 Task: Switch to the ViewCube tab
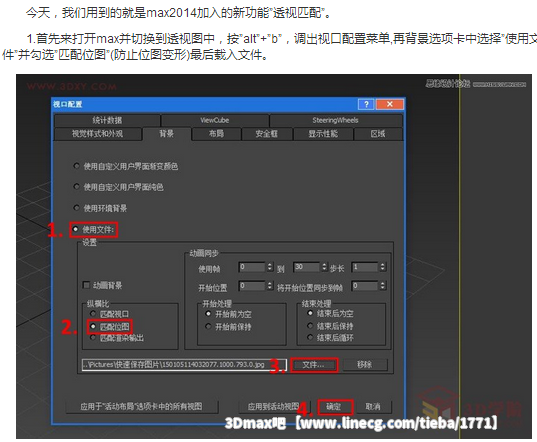(x=215, y=120)
